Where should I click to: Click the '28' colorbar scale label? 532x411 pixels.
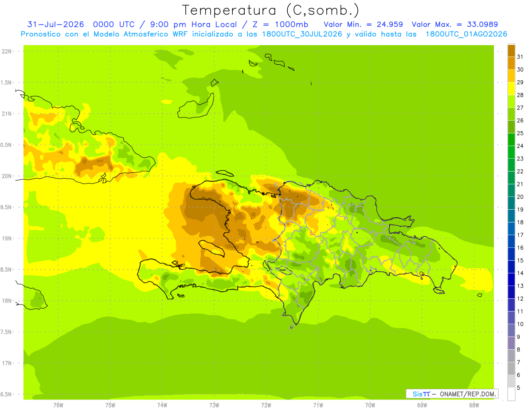coord(520,95)
